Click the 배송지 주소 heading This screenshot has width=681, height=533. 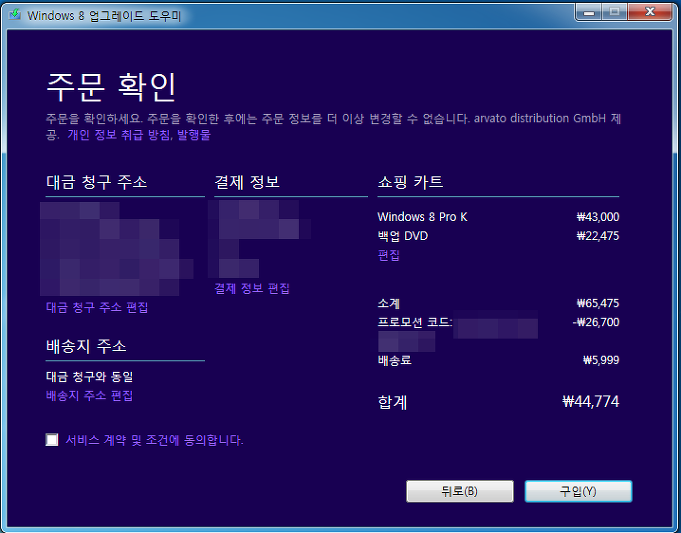pos(86,346)
